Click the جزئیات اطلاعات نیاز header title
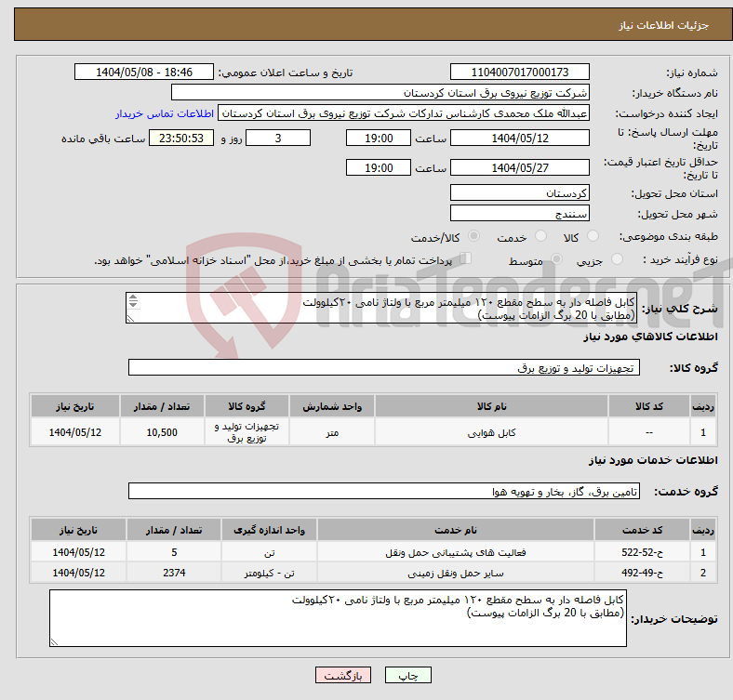Viewport: 733px width, 700px height. (x=664, y=25)
